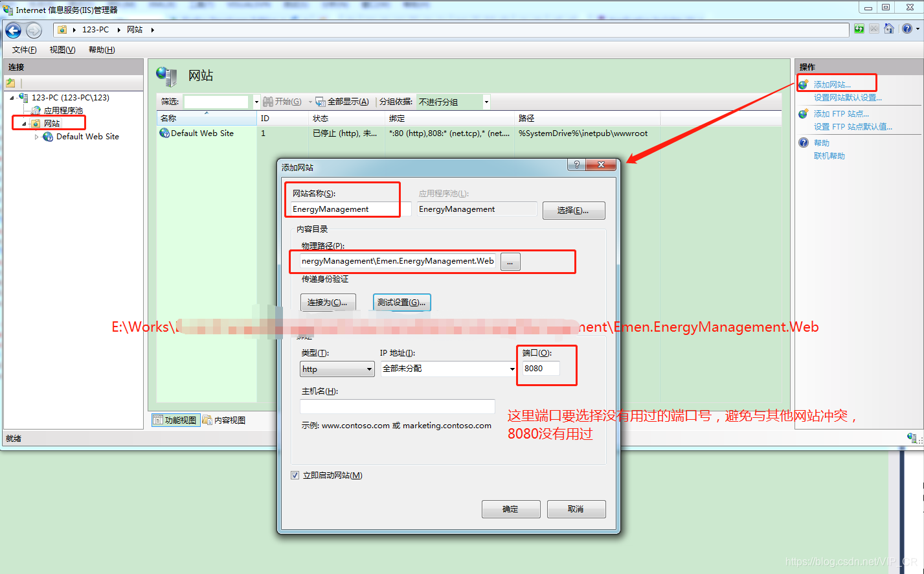Click the 添加 FTP 站点... link
Screen dimensions: 924x574
(841, 114)
